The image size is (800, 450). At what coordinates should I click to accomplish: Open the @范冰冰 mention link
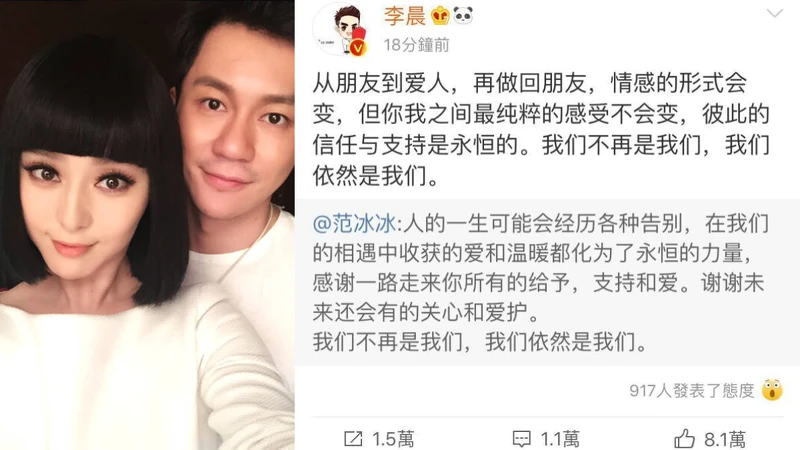tap(355, 223)
